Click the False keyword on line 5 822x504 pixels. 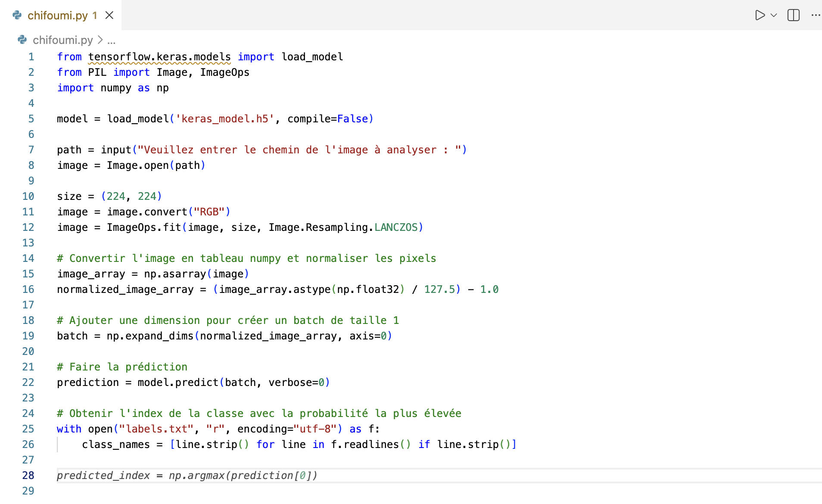(352, 119)
